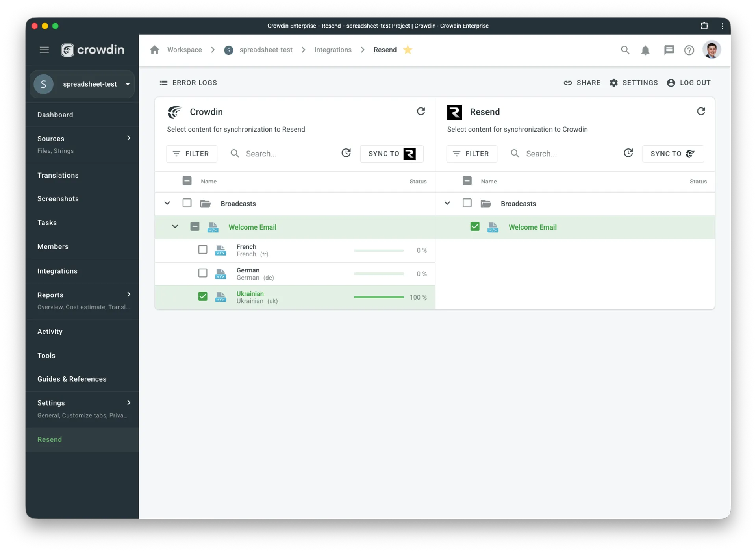Switch to Translations in the sidebar
Screen dimensions: 756x552
tap(58, 175)
